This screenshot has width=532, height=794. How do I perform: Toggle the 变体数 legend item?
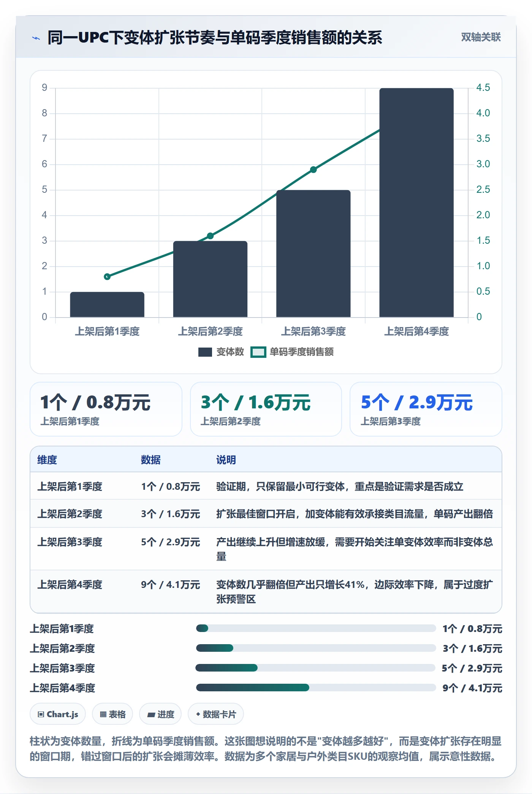pyautogui.click(x=221, y=352)
